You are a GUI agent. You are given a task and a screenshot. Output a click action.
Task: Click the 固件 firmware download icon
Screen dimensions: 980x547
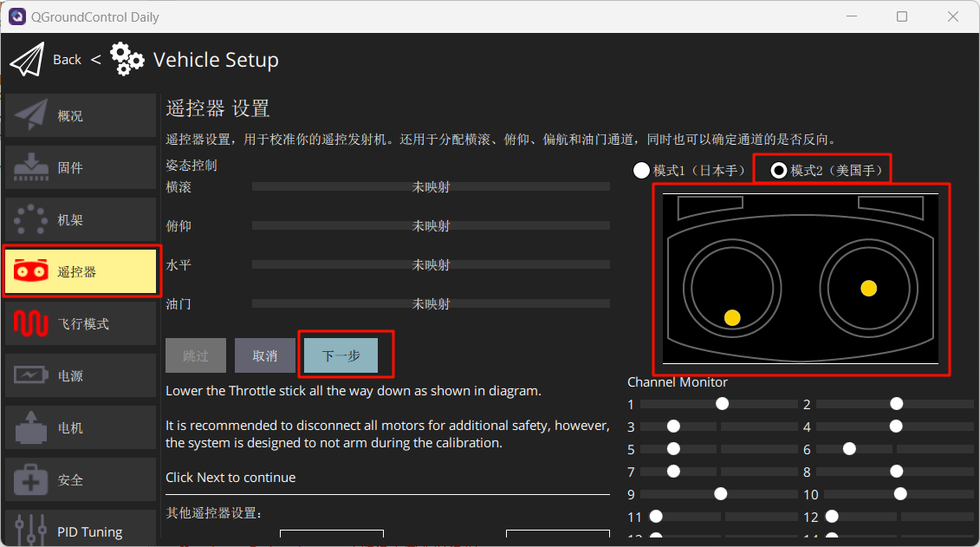click(31, 167)
